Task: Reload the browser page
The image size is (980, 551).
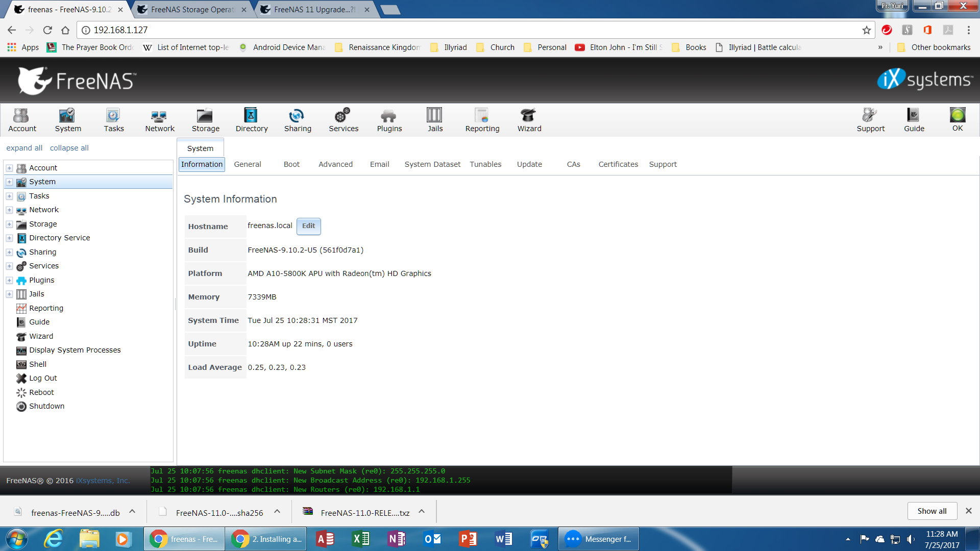Action: (47, 30)
